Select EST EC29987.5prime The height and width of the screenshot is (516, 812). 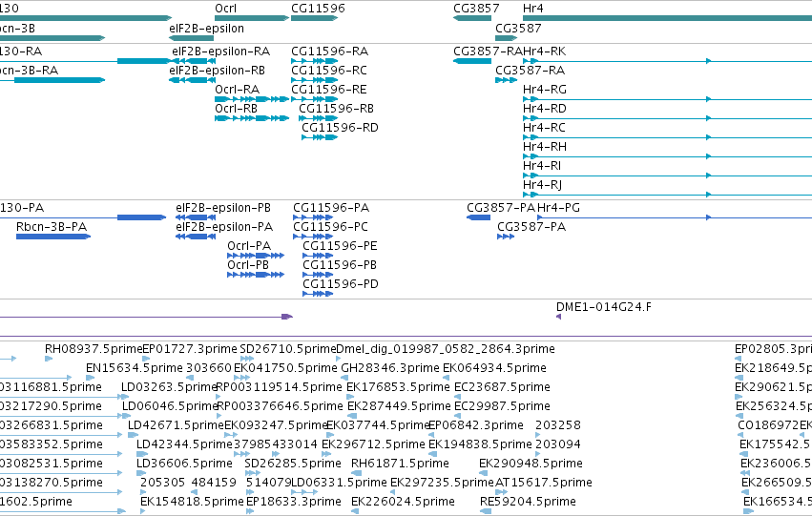tap(502, 407)
